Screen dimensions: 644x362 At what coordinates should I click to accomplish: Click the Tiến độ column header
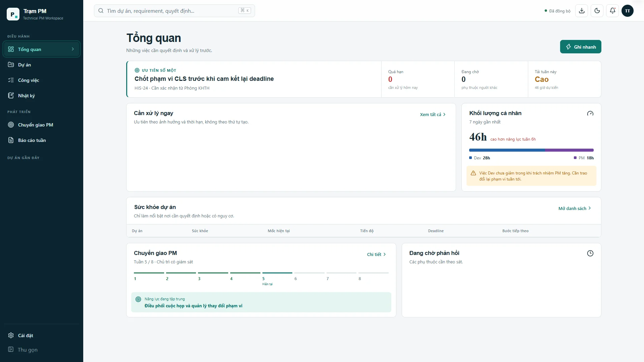point(367,231)
